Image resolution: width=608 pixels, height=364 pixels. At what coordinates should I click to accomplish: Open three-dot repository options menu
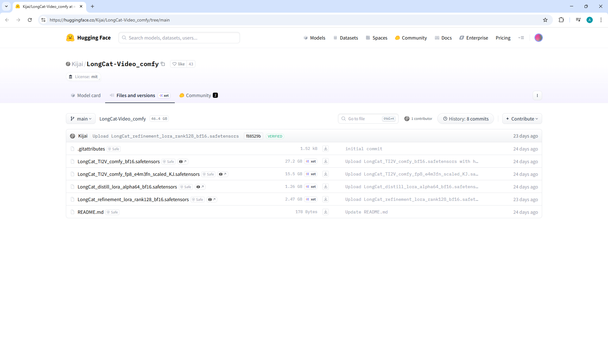(537, 96)
